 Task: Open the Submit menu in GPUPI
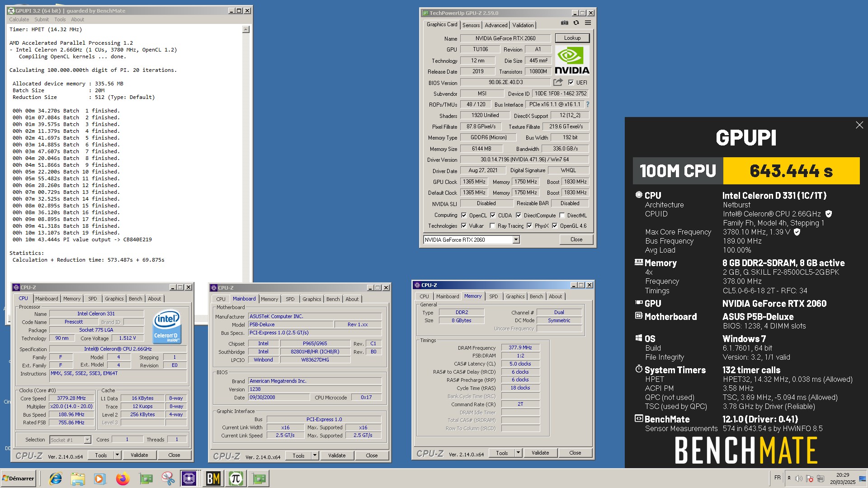(x=42, y=19)
